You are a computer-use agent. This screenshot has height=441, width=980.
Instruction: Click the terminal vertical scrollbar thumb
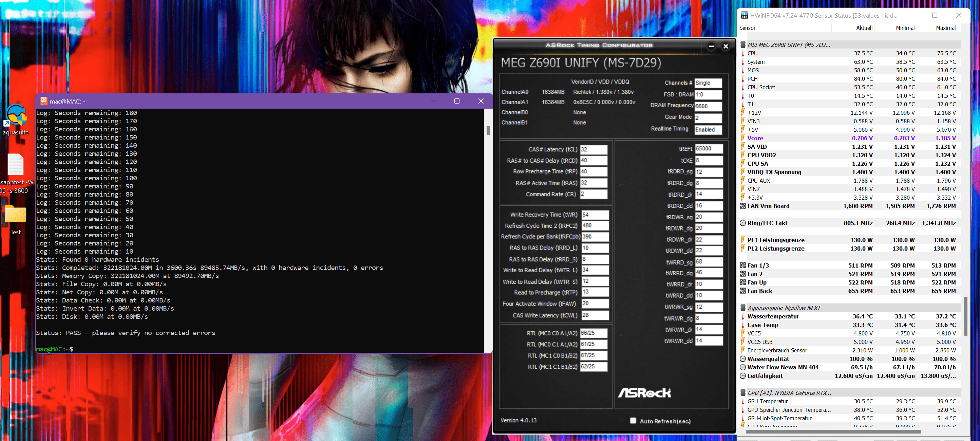tap(488, 130)
